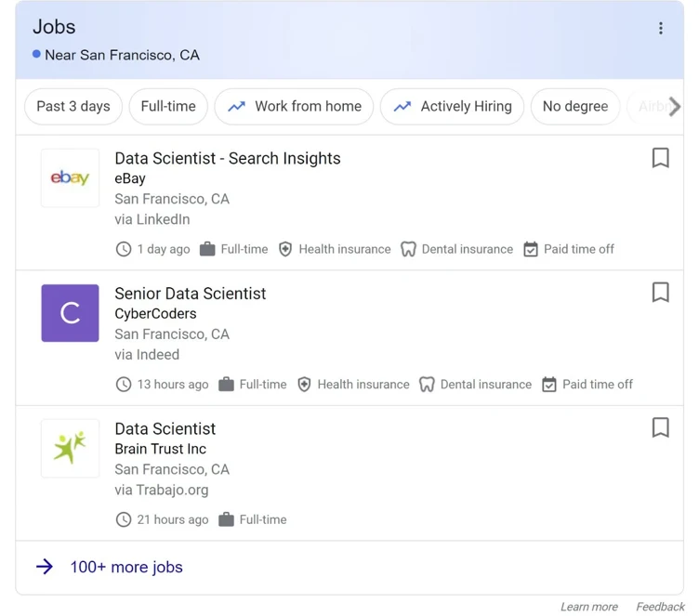The image size is (699, 616).
Task: Open the three-dot options menu in Jobs header
Action: (660, 28)
